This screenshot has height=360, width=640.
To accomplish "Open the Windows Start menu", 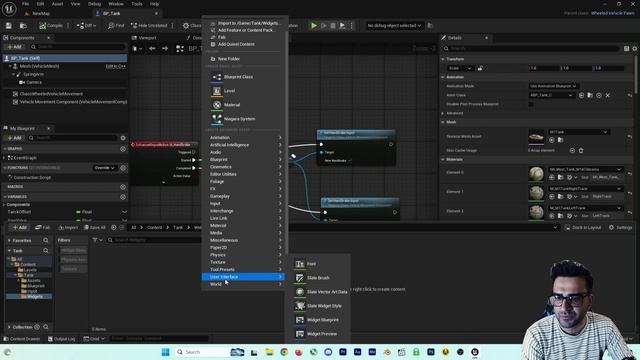I will coord(165,352).
